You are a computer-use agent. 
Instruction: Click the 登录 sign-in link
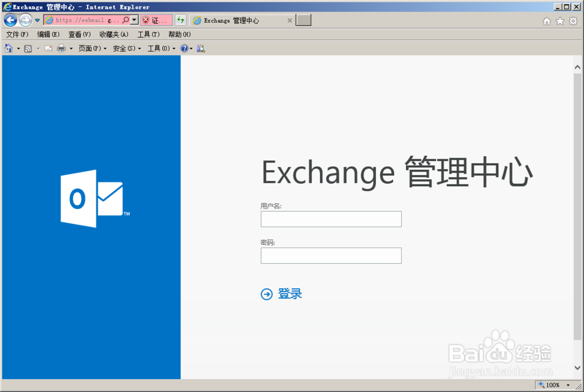coord(290,294)
